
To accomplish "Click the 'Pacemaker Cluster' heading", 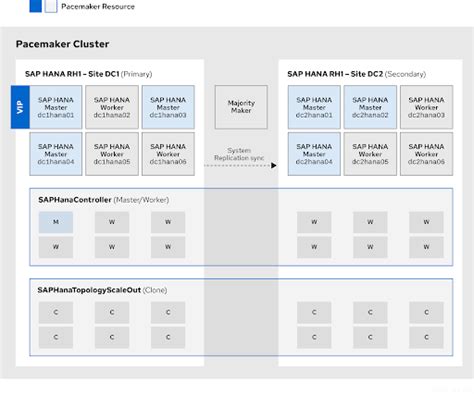I will pyautogui.click(x=62, y=44).
